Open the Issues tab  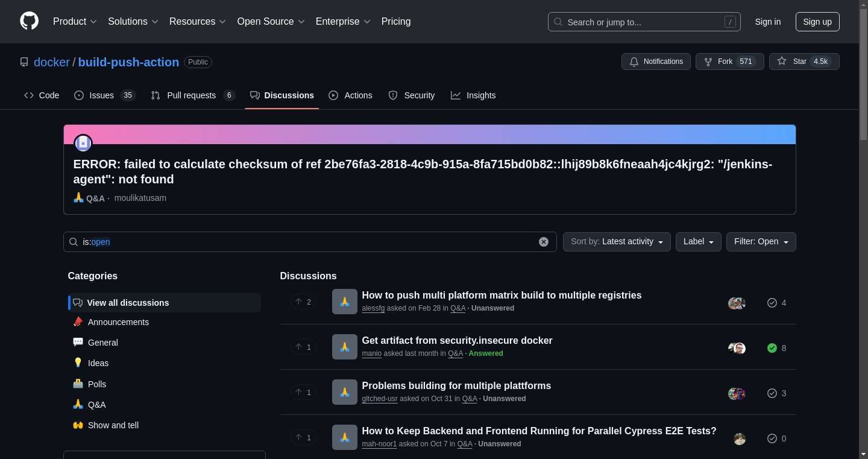[x=105, y=95]
